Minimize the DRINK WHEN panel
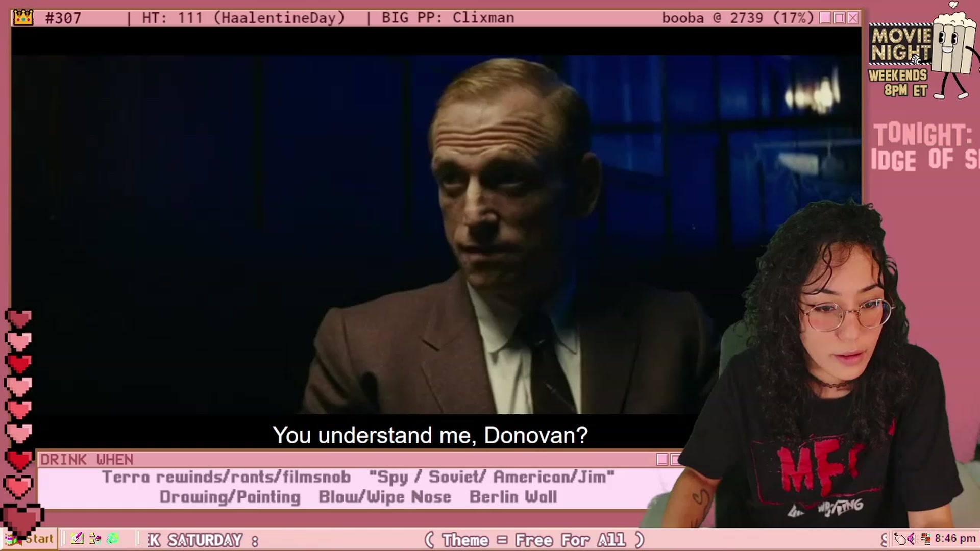The image size is (980, 551). point(662,460)
